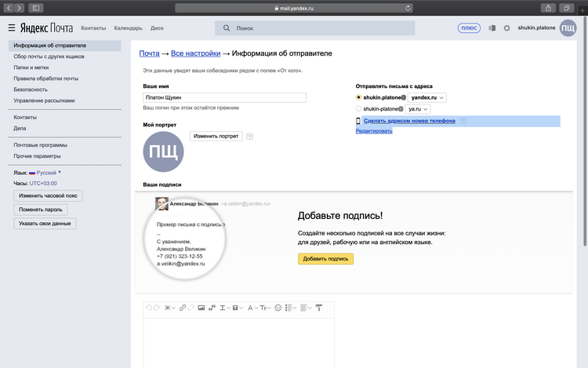The width and height of the screenshot is (588, 368).
Task: Open Управление рассылками settings
Action: (44, 100)
